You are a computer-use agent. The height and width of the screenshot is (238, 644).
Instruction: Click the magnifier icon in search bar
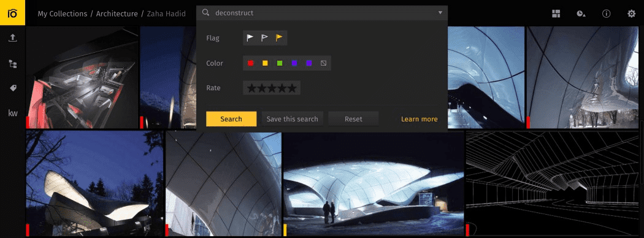205,13
